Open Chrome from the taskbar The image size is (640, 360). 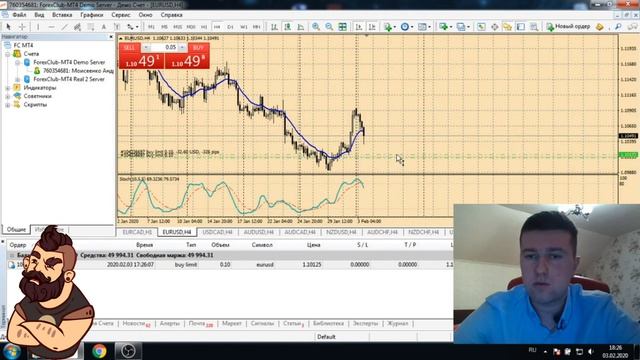(x=99, y=351)
